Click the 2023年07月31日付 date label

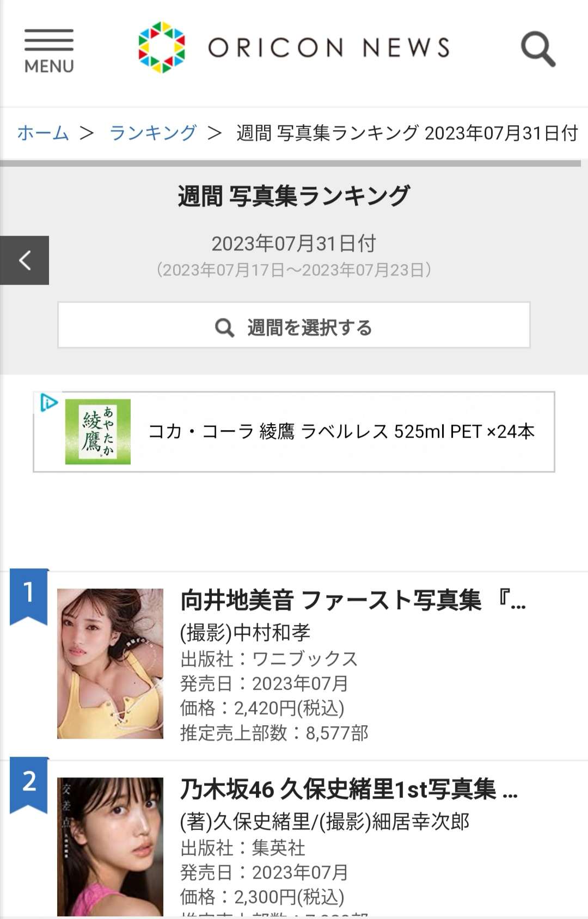coord(294,243)
